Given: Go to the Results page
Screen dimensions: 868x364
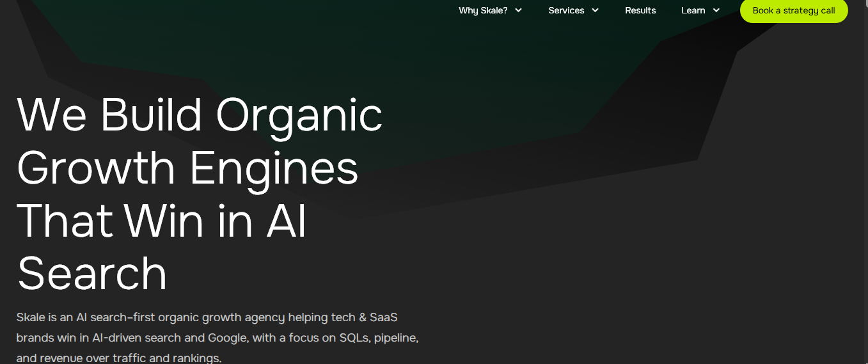Looking at the screenshot, I should click(640, 10).
